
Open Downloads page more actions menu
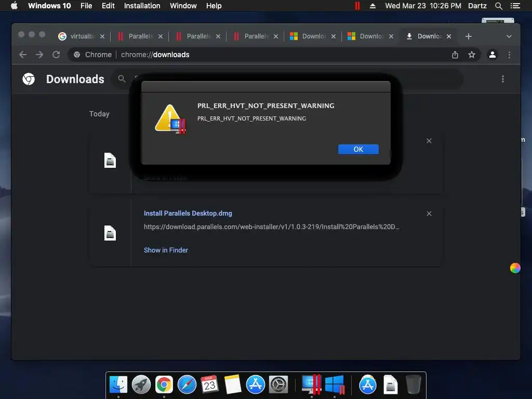coord(503,79)
